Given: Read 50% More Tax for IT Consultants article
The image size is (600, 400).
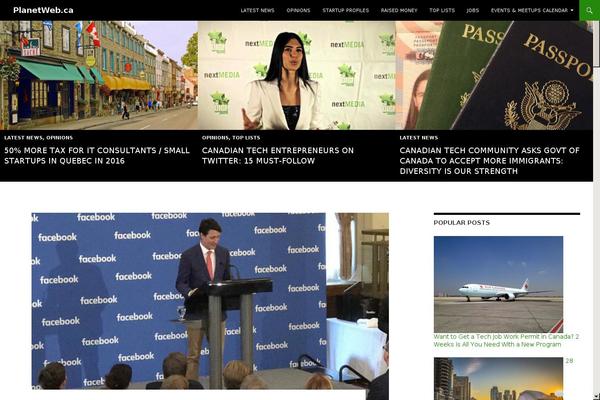Looking at the screenshot, I should (97, 155).
